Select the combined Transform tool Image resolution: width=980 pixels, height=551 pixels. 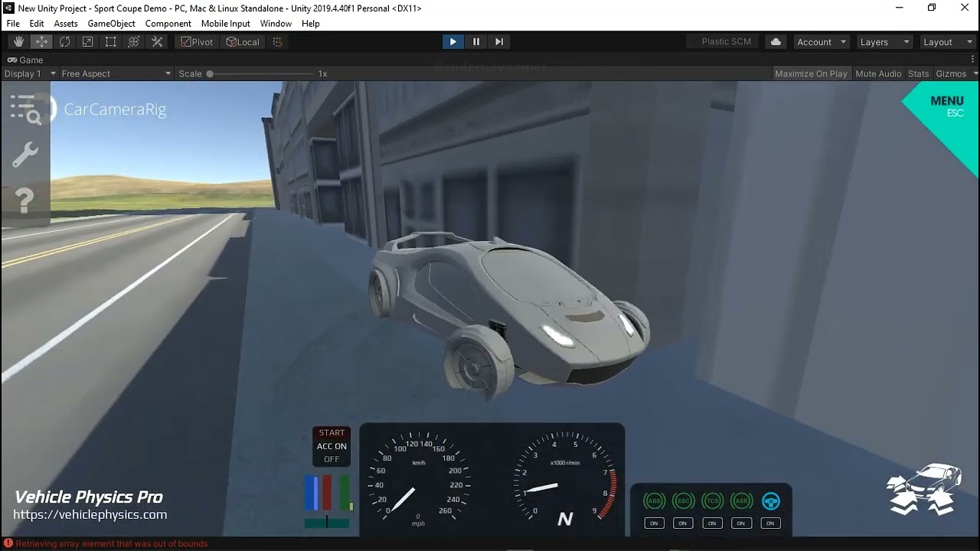pos(133,42)
